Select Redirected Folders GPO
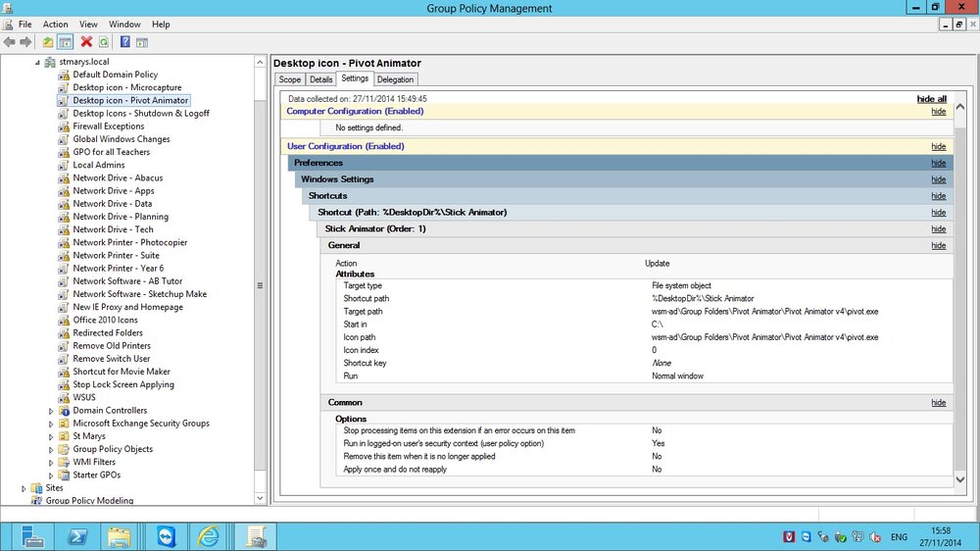 point(108,333)
